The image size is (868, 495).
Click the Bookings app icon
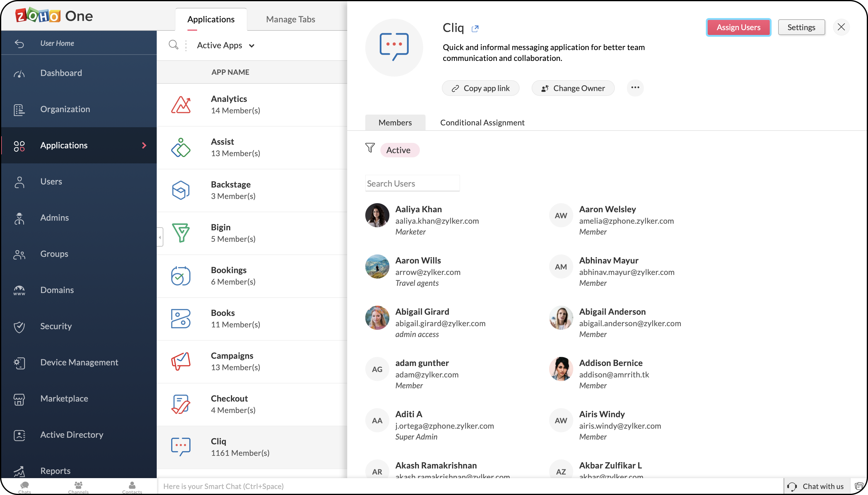tap(181, 276)
